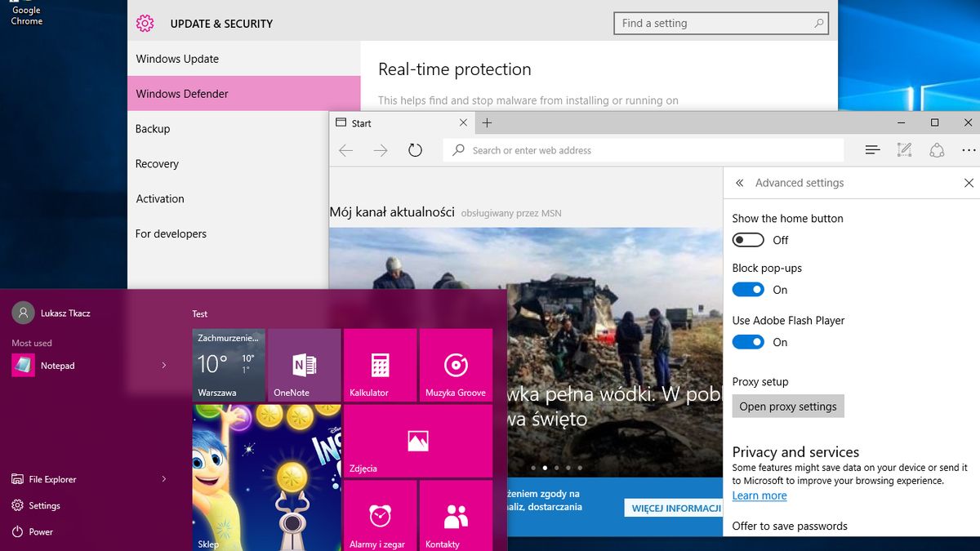Toggle Show the home button switch
980x551 pixels.
click(x=748, y=240)
